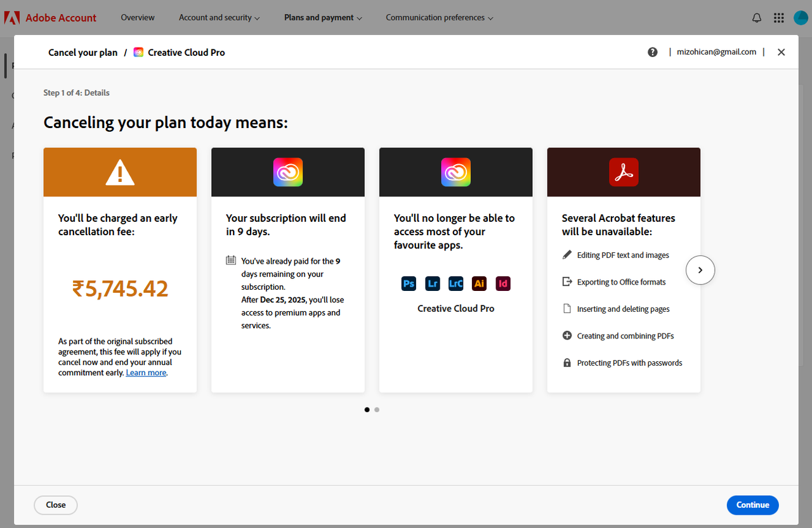This screenshot has width=812, height=528.
Task: Click the insert pages document icon
Action: (x=567, y=309)
